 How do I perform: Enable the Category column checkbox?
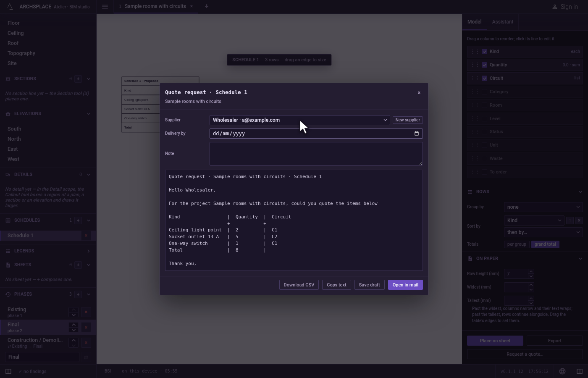click(485, 92)
